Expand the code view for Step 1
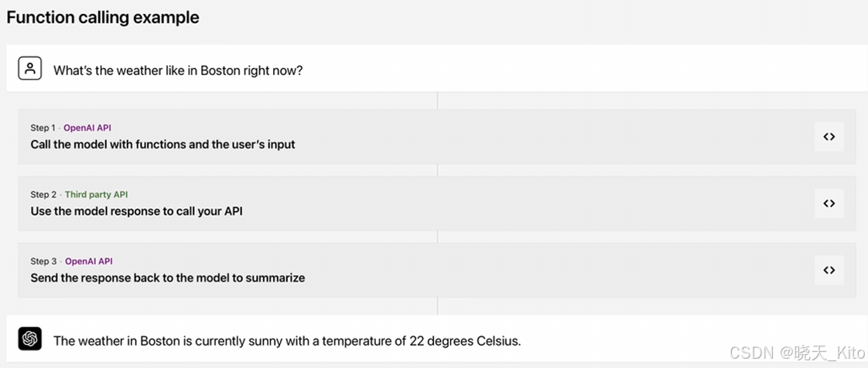This screenshot has height=368, width=868. pyautogui.click(x=829, y=137)
